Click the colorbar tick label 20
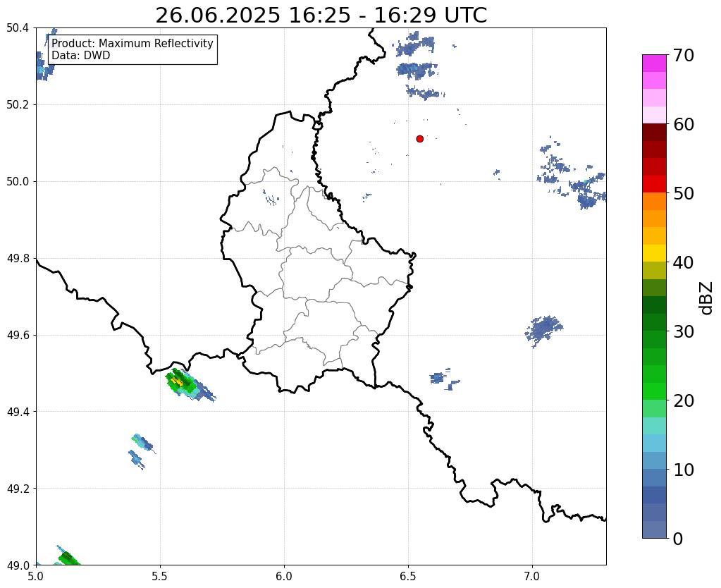Image resolution: width=721 pixels, height=588 pixels. point(684,400)
